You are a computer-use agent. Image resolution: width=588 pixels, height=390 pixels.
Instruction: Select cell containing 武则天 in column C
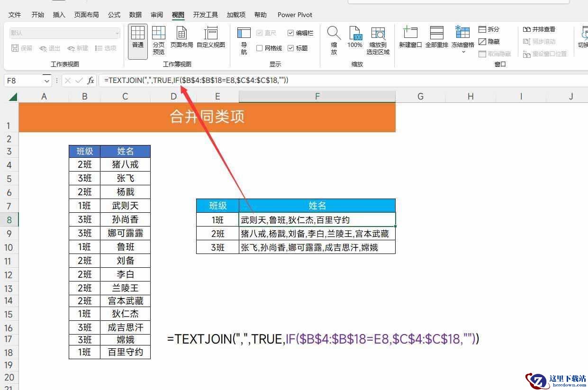tap(125, 206)
